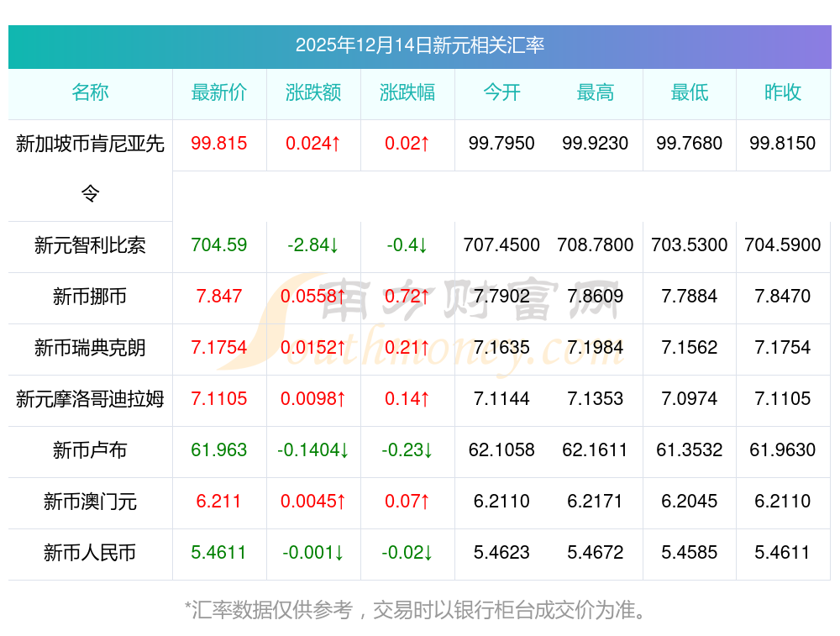
Task: Click low value 6.2045
Action: [690, 501]
